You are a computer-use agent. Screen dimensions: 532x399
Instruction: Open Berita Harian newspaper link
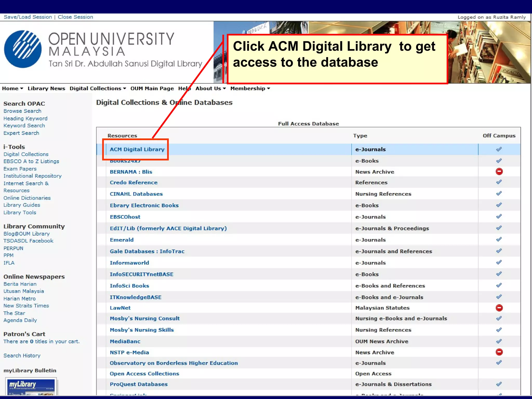20,284
